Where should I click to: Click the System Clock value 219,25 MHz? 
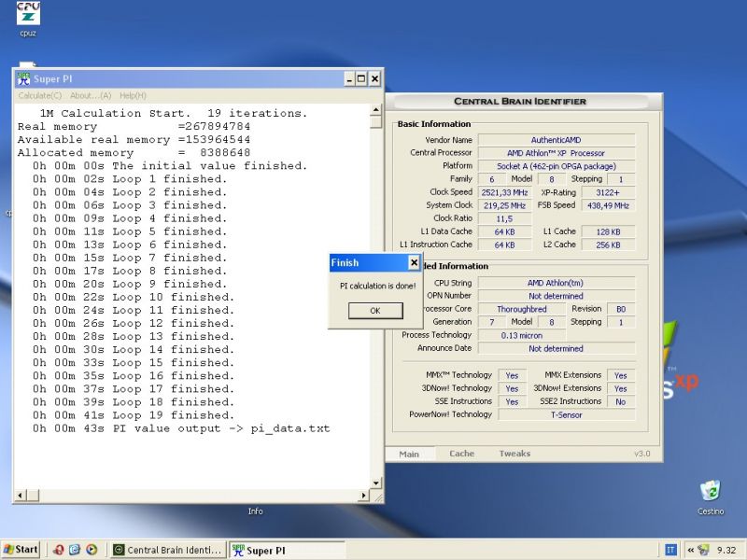504,205
